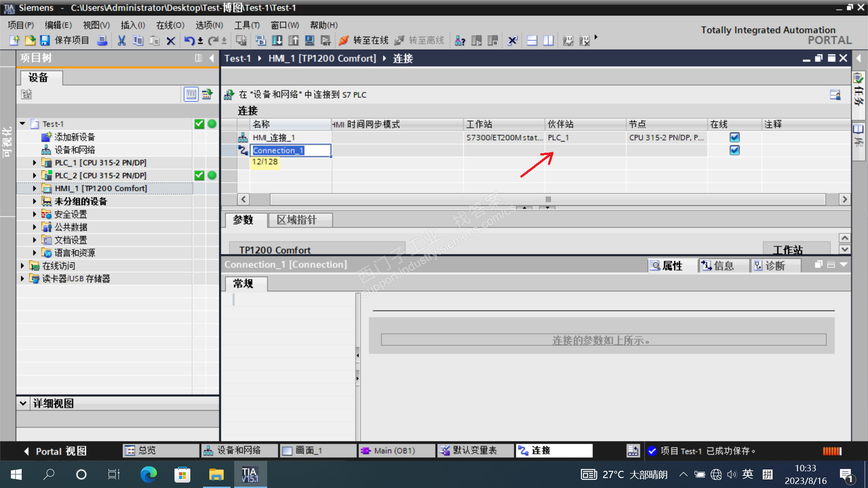The height and width of the screenshot is (488, 868).
Task: Uncheck online checkbox for HMI_连接_1
Action: coord(734,137)
